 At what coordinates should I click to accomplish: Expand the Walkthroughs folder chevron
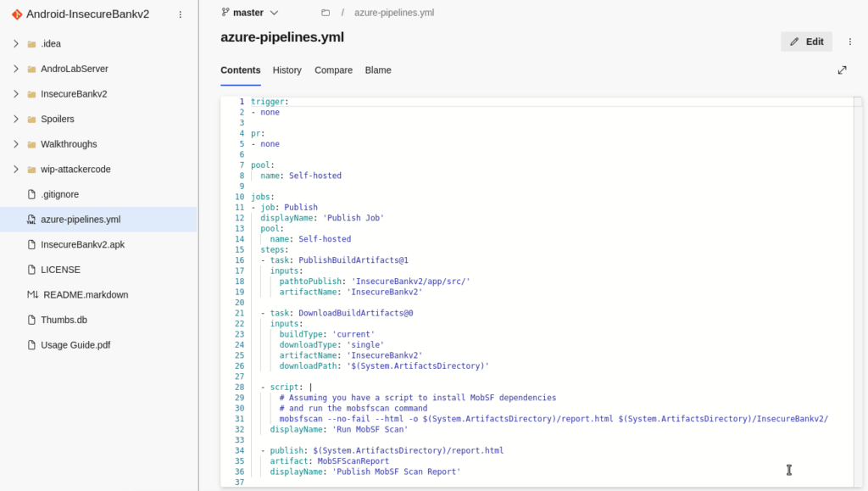pos(16,144)
